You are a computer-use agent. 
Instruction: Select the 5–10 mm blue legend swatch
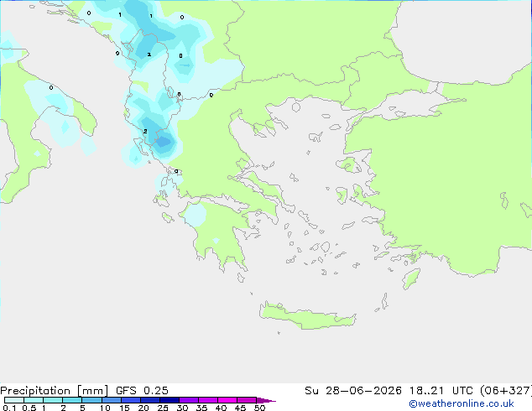click(x=91, y=400)
